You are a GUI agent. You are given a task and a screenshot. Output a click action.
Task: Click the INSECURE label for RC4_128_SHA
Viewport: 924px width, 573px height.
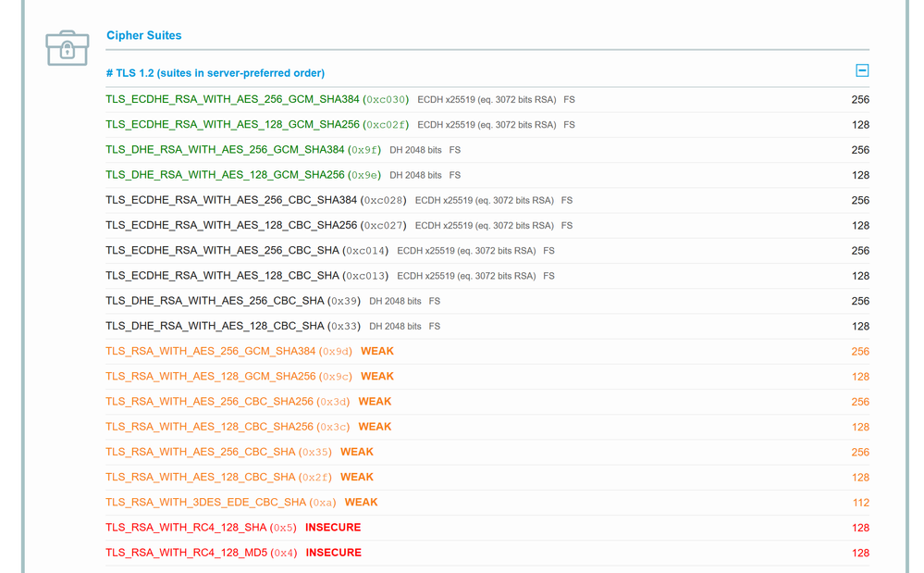pyautogui.click(x=333, y=528)
